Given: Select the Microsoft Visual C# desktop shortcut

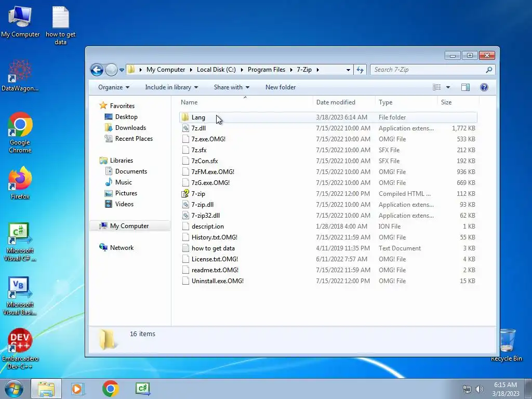Looking at the screenshot, I should [20, 242].
